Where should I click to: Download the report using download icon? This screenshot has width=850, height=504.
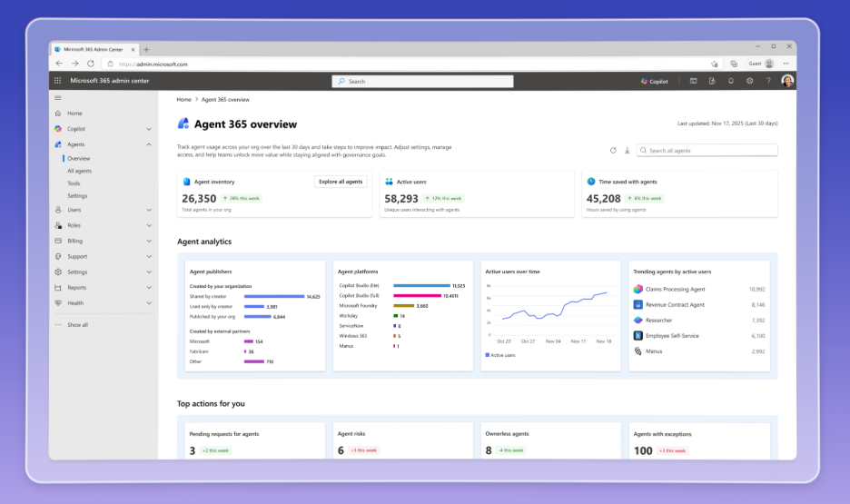[x=627, y=150]
